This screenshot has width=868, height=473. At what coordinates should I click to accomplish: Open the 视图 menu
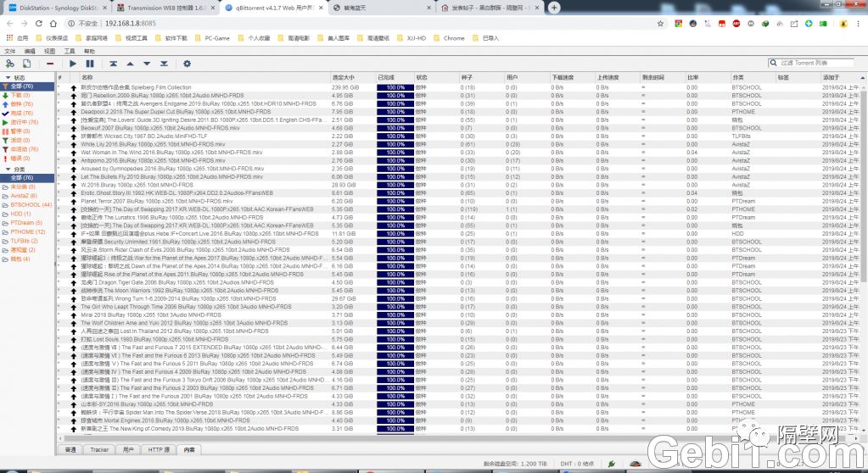(49, 51)
